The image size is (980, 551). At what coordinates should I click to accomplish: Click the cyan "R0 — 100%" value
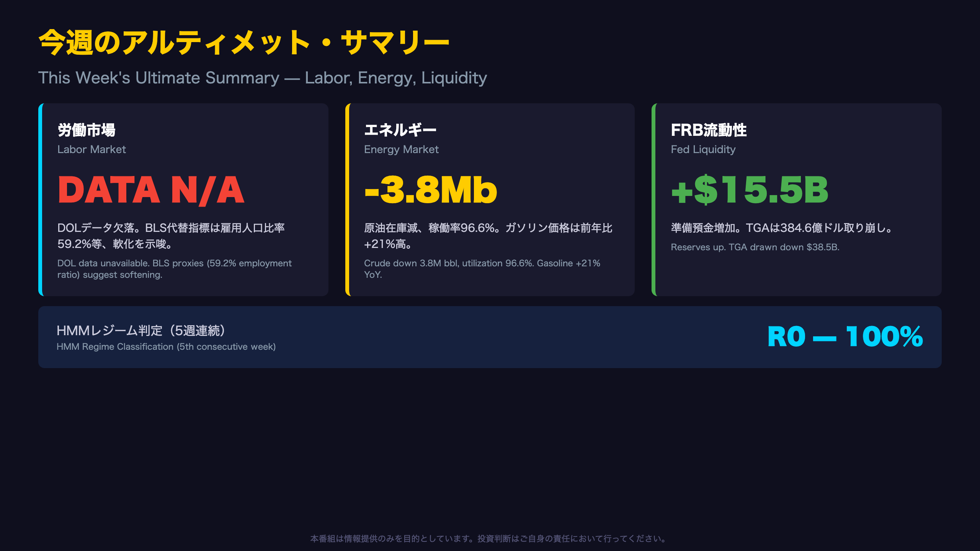point(846,337)
